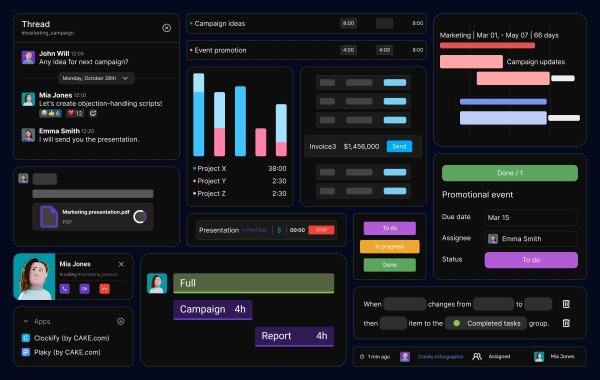
Task: Click the red STOP timer button
Action: pyautogui.click(x=321, y=230)
